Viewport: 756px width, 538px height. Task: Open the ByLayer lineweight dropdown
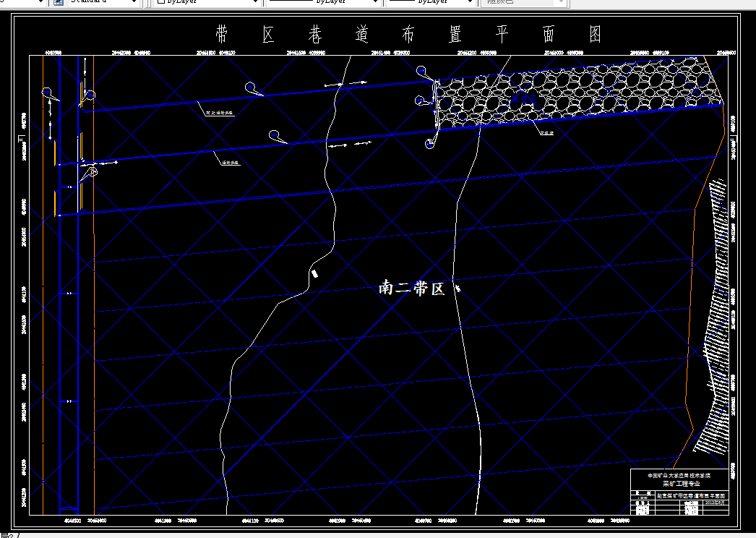[x=431, y=2]
